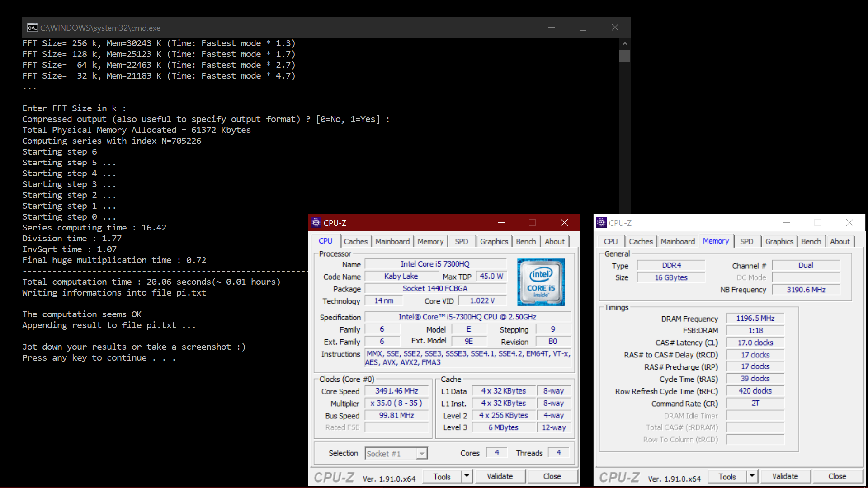Open SPD tab in right CPU-Z window
This screenshot has width=868, height=488.
pos(746,241)
